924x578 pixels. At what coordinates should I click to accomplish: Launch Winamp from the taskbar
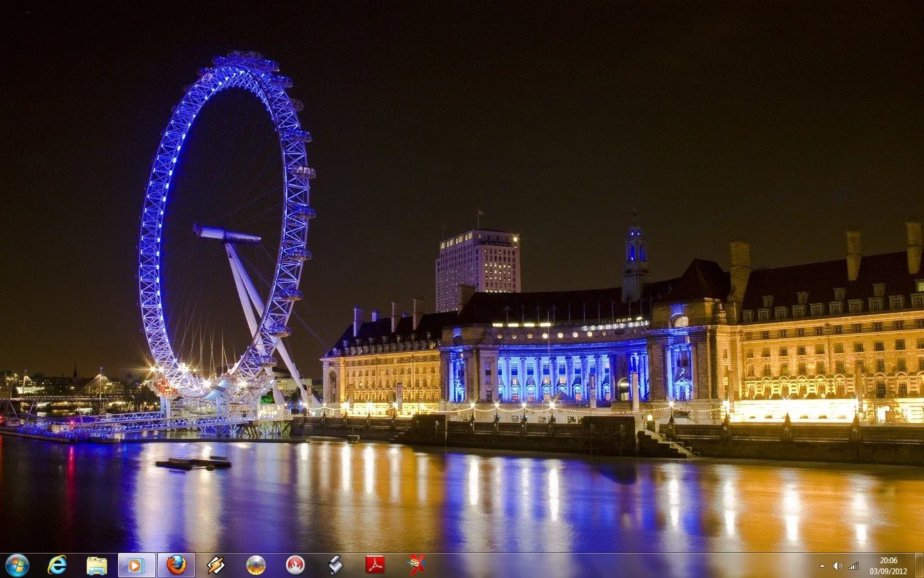216,565
